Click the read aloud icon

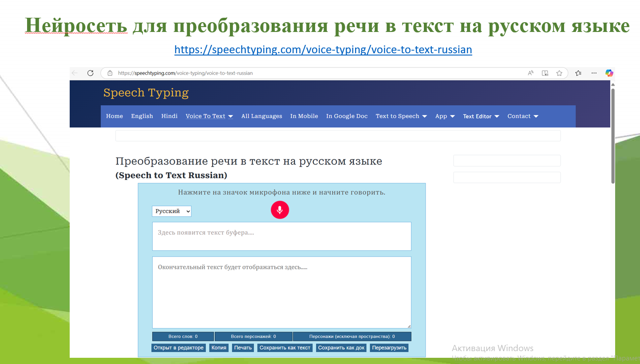(x=530, y=73)
